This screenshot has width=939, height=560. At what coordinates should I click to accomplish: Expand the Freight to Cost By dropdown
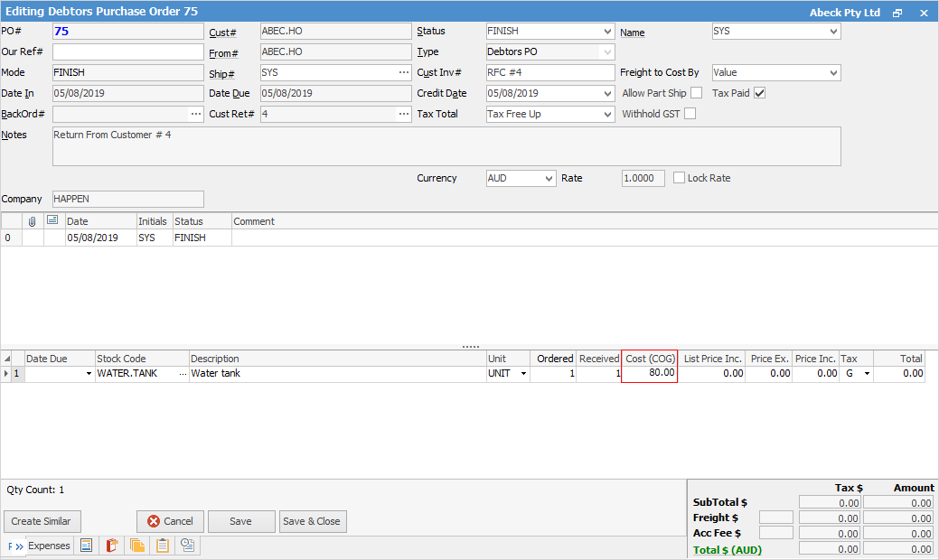(832, 72)
